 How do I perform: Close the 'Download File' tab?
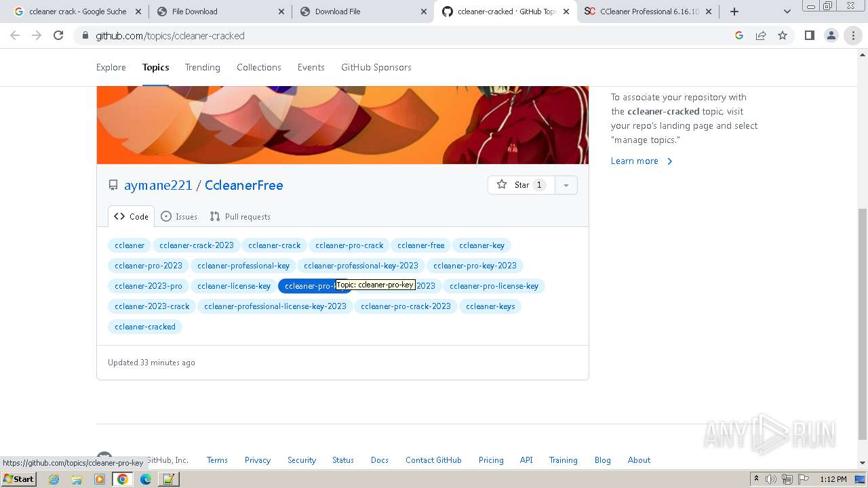pos(424,12)
